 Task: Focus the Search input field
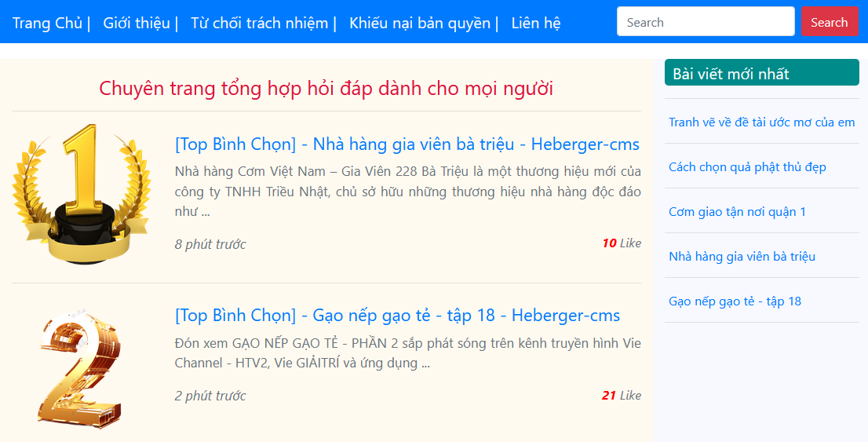[x=706, y=22]
